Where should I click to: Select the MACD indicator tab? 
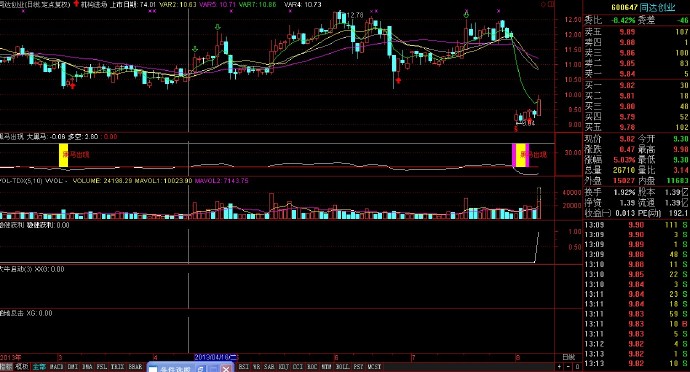pyautogui.click(x=56, y=367)
